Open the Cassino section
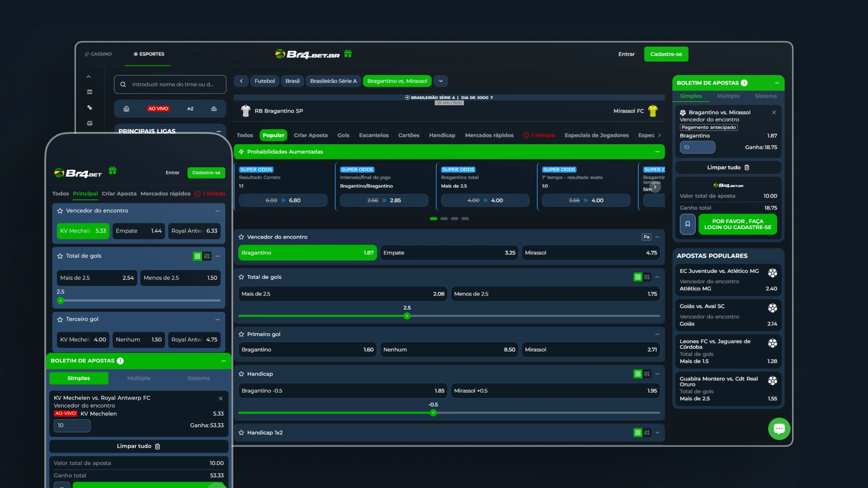Image resolution: width=868 pixels, height=488 pixels. 98,54
